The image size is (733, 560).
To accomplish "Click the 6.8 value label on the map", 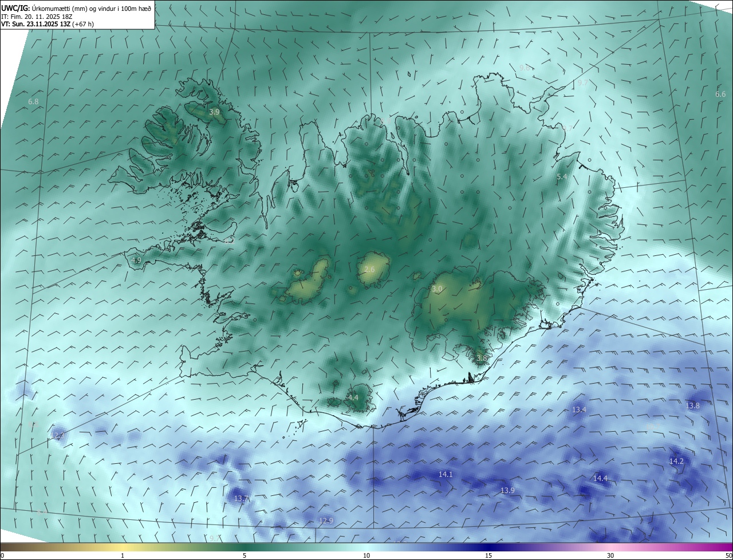I will 33,101.
